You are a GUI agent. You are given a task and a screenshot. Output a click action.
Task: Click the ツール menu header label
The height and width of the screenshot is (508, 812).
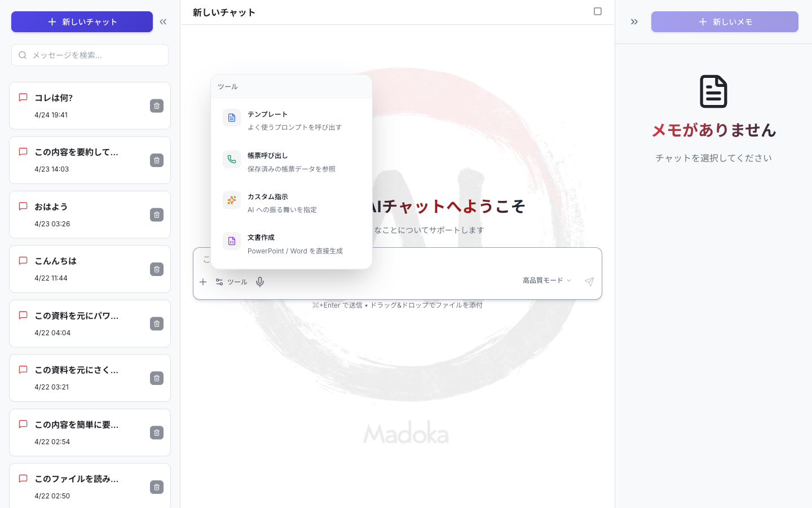(x=228, y=86)
